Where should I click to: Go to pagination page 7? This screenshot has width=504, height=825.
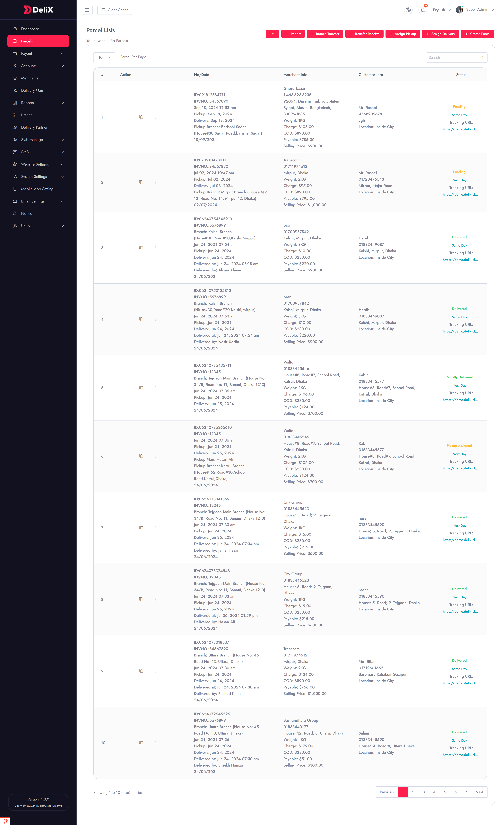click(x=466, y=792)
